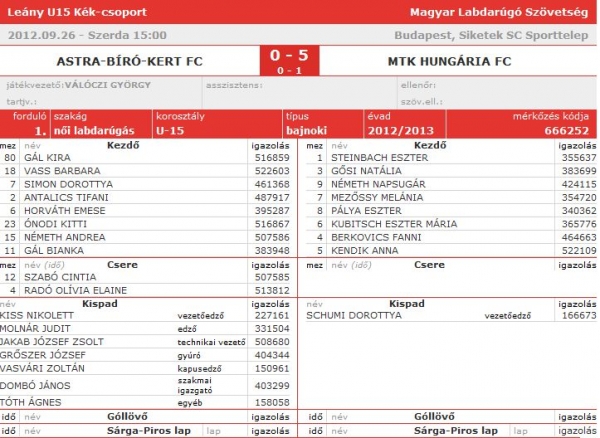Click registration number 522109
The height and width of the screenshot is (438, 600).
[x=579, y=250]
